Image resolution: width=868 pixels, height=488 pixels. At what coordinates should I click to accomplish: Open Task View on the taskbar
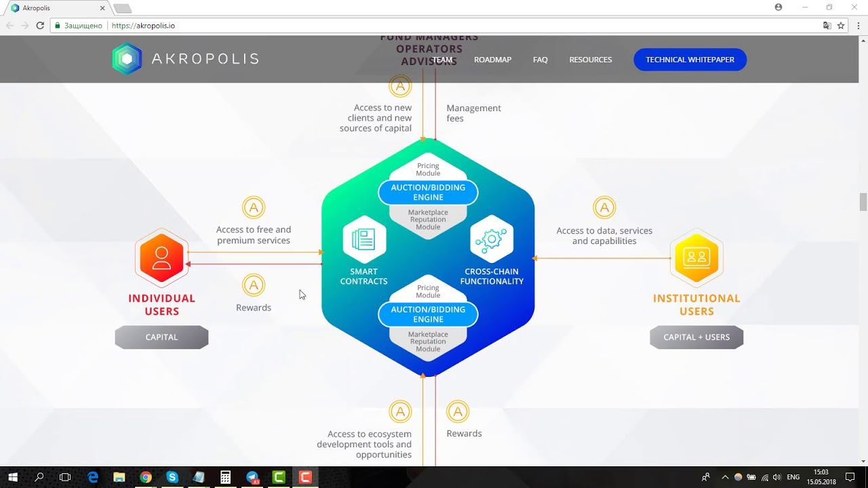tap(65, 477)
